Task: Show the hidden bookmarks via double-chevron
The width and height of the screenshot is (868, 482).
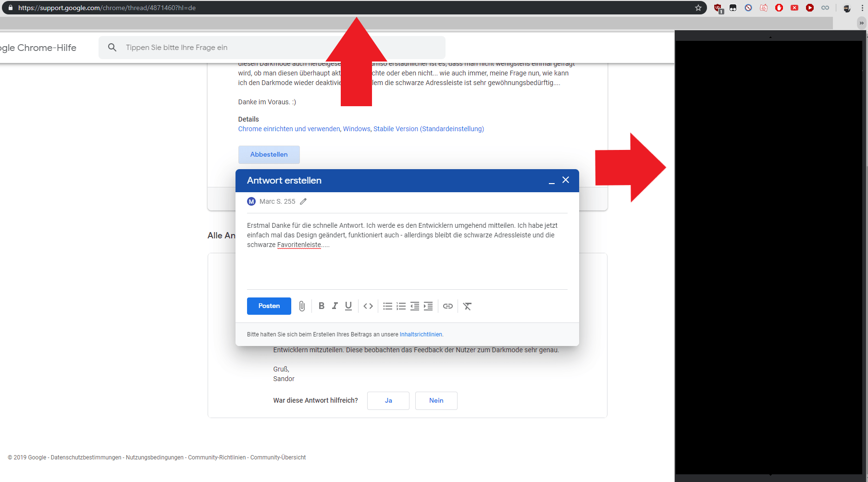Action: (861, 23)
